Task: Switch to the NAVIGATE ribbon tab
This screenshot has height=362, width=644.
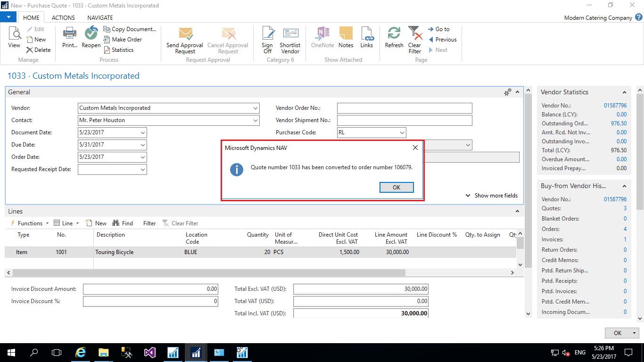Action: coord(100,17)
